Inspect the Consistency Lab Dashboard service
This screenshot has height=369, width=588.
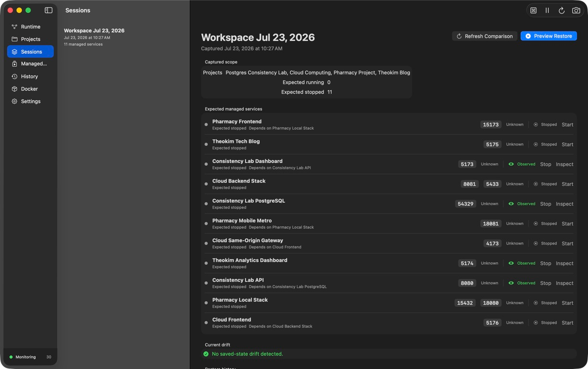tap(564, 164)
